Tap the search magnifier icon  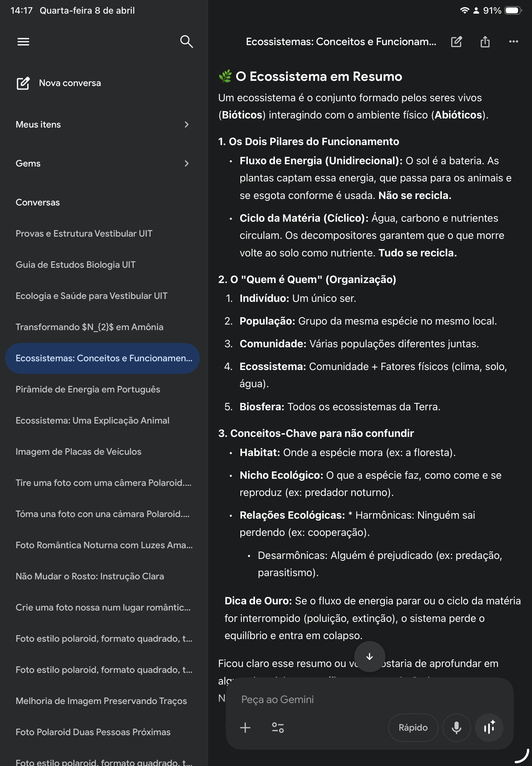[186, 42]
